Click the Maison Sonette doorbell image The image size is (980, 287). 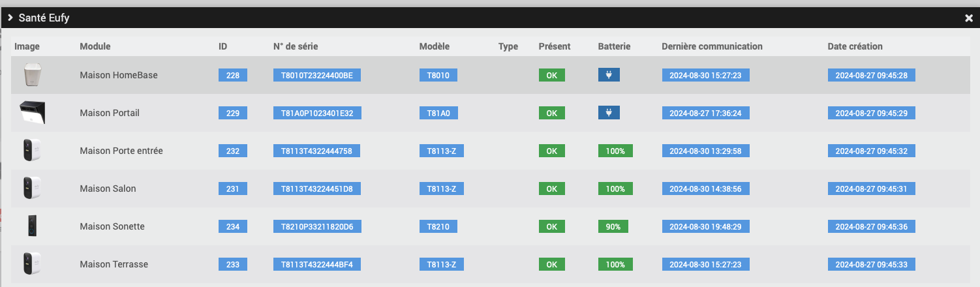point(32,226)
